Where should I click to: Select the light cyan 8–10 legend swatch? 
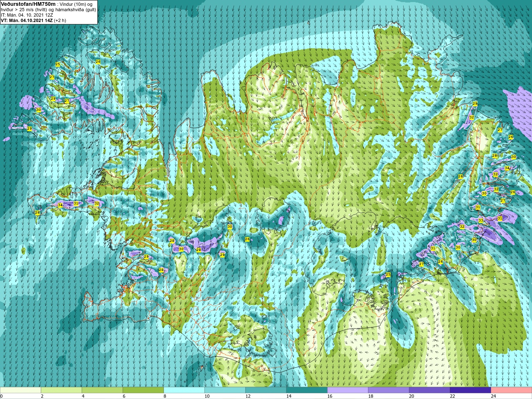[184, 390]
